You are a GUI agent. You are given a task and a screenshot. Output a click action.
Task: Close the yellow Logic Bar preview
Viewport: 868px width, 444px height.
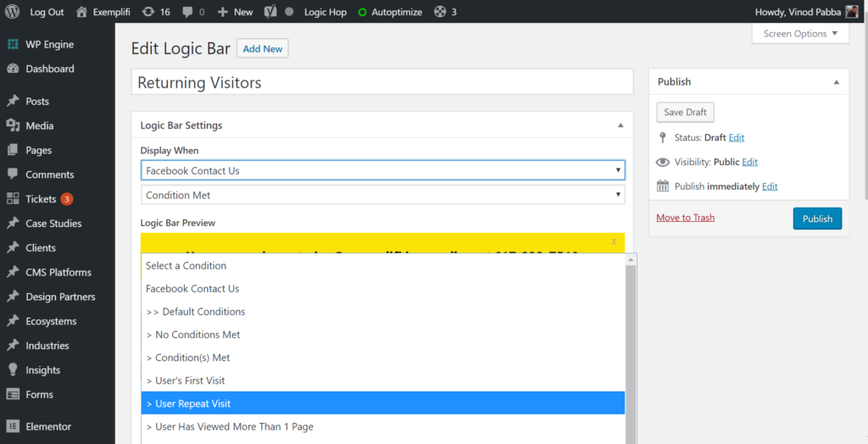point(614,241)
